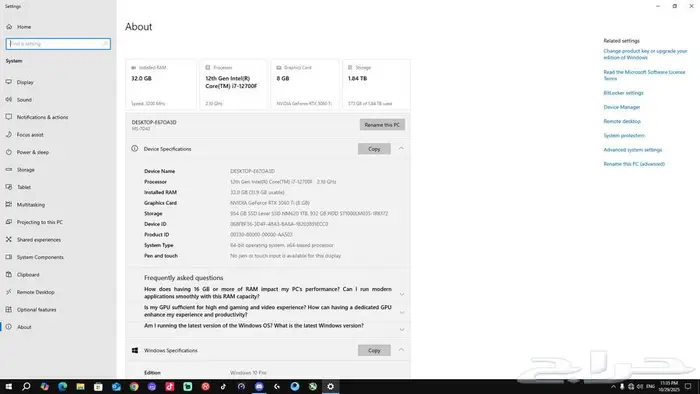Open Advanced system settings link
Image resolution: width=700 pixels, height=394 pixels.
633,150
